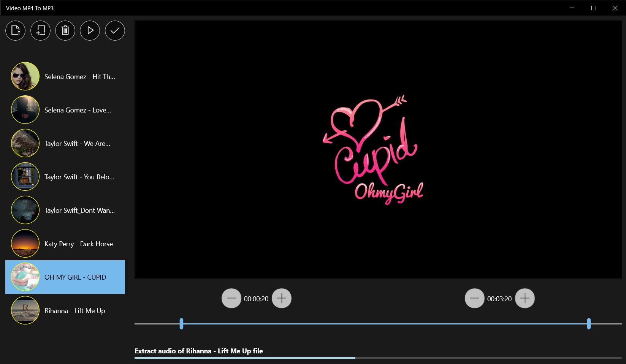This screenshot has height=364, width=626.
Task: Click the trim start slider handle
Action: pos(181,324)
